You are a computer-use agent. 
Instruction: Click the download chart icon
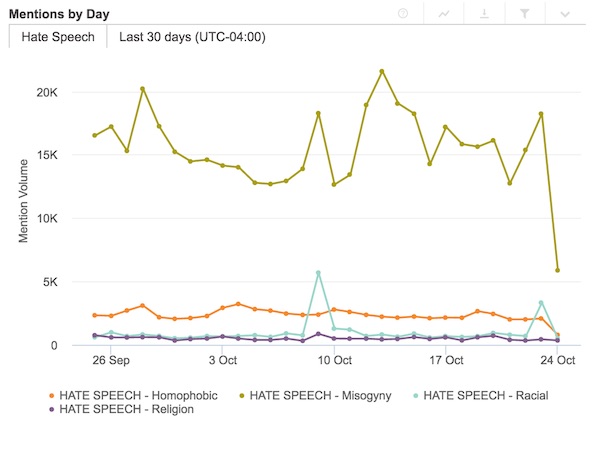click(x=484, y=14)
